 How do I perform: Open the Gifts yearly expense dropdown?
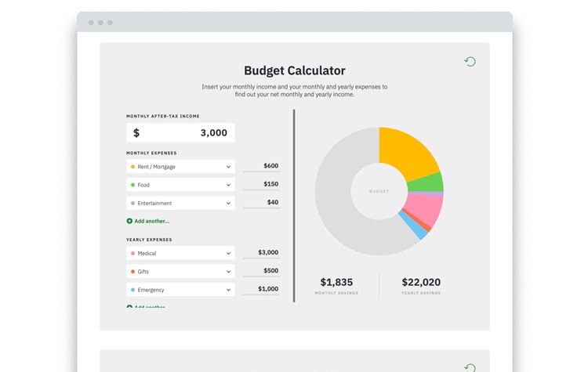point(180,271)
